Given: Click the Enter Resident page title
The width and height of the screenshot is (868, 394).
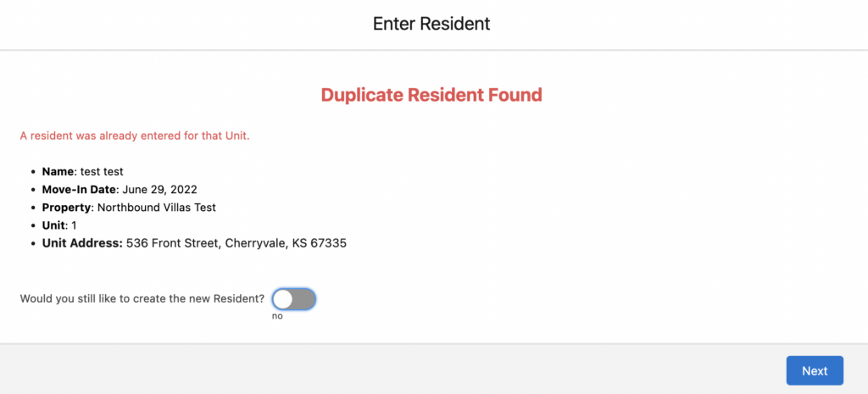Looking at the screenshot, I should click(x=431, y=24).
